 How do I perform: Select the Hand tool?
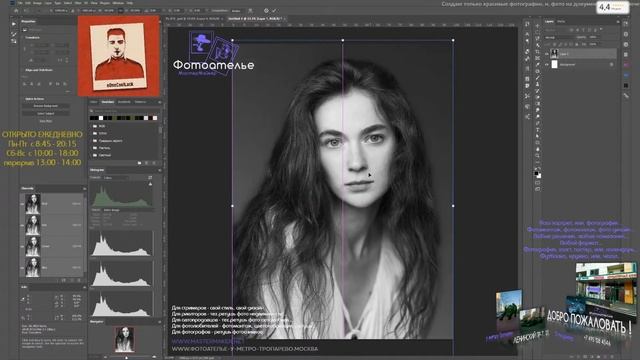click(538, 149)
